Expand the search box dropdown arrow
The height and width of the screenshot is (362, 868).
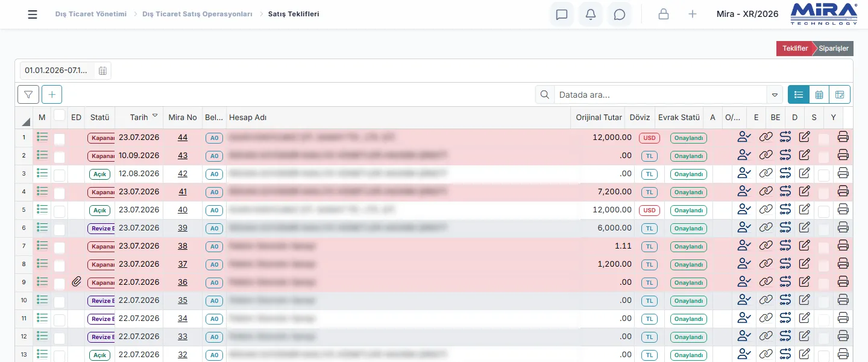pyautogui.click(x=775, y=95)
